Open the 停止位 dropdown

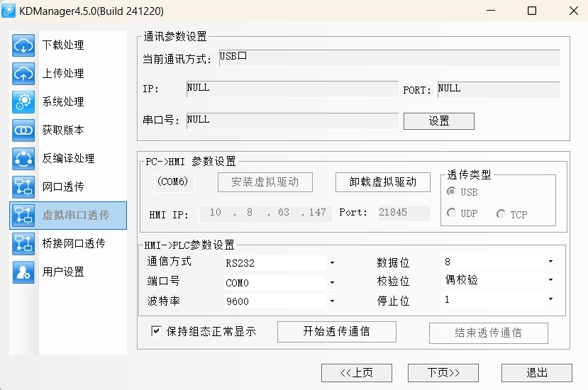pos(499,299)
